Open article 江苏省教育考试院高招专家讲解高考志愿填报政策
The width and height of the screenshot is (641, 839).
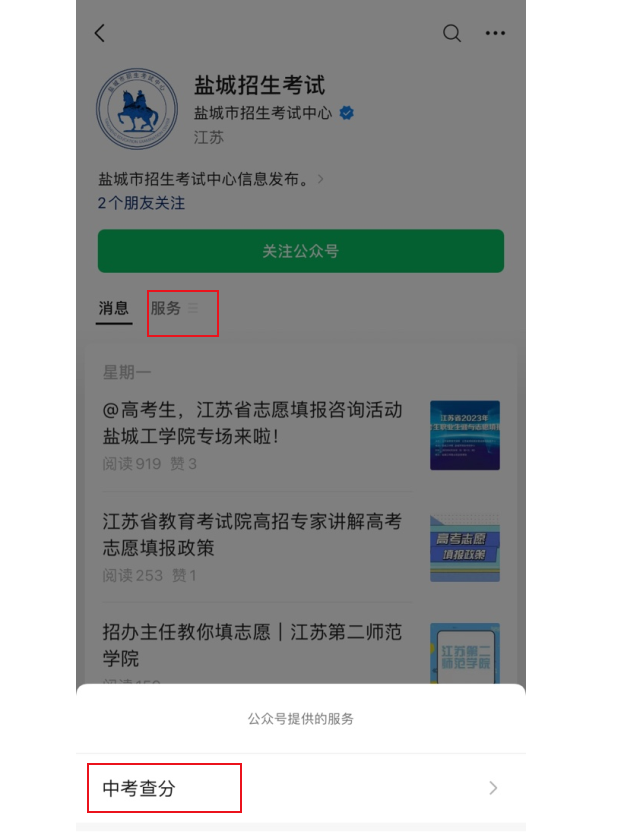pos(252,534)
